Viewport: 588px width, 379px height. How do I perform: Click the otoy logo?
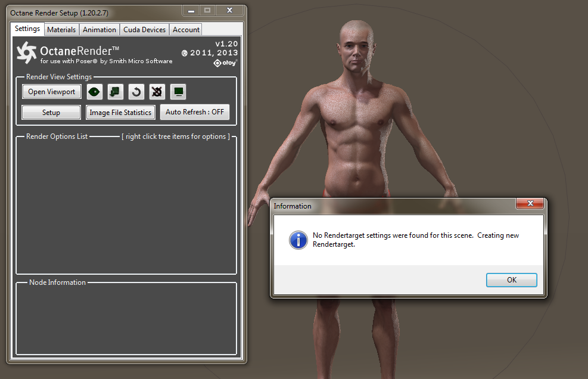[225, 63]
